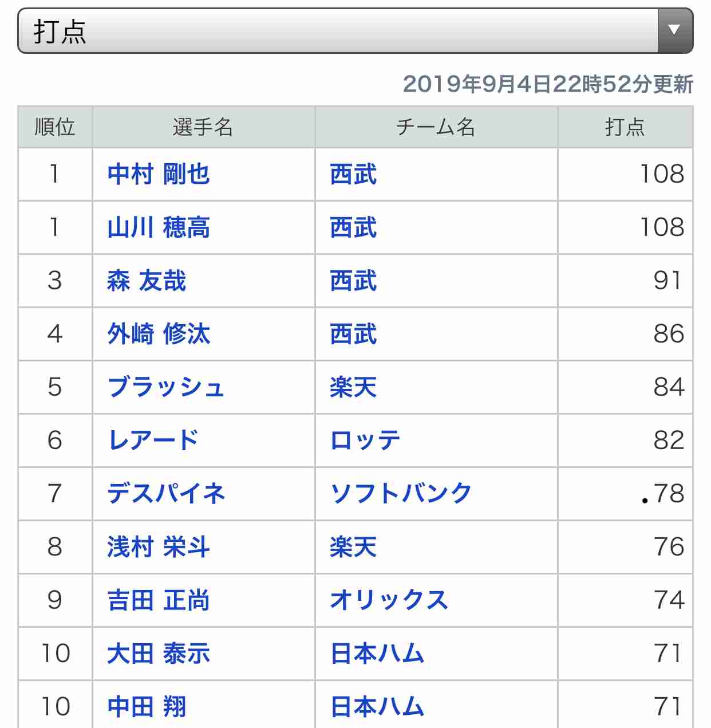Screen dimensions: 711x728
Task: Open the 打点 category dropdown arrow
Action: coord(675,31)
